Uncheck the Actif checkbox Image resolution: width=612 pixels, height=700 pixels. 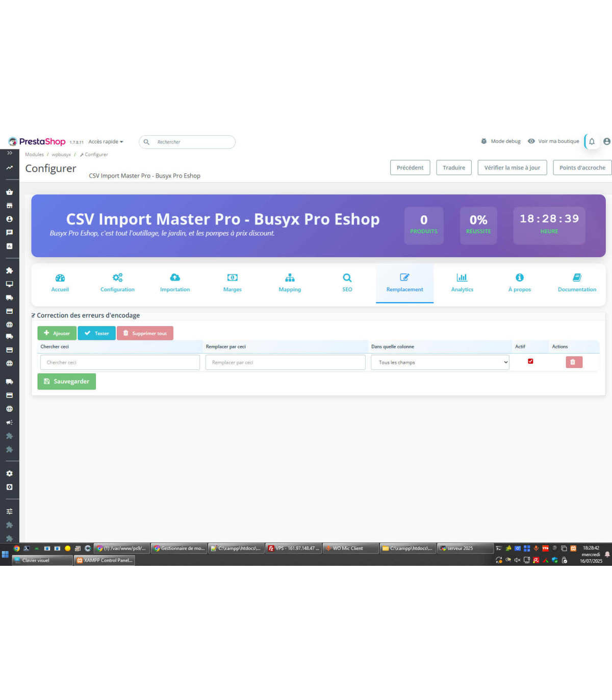pos(530,361)
